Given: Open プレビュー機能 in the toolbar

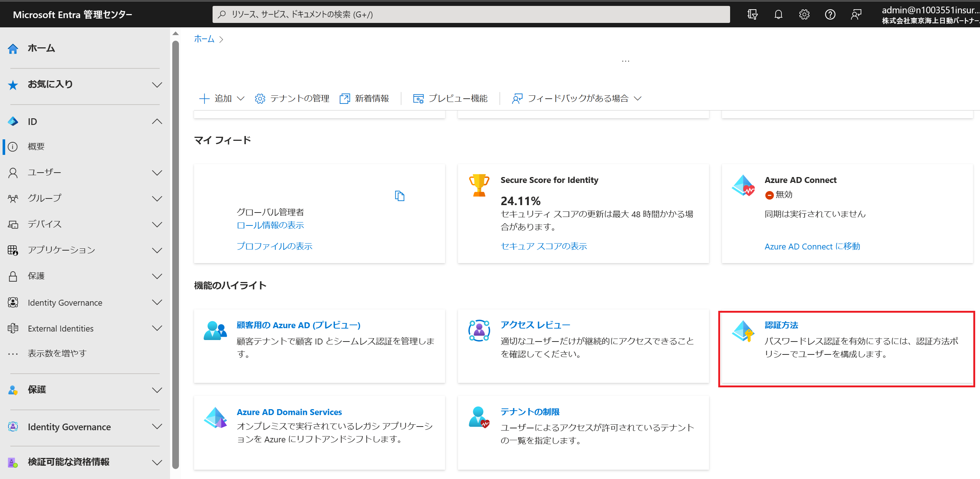Looking at the screenshot, I should tap(450, 99).
